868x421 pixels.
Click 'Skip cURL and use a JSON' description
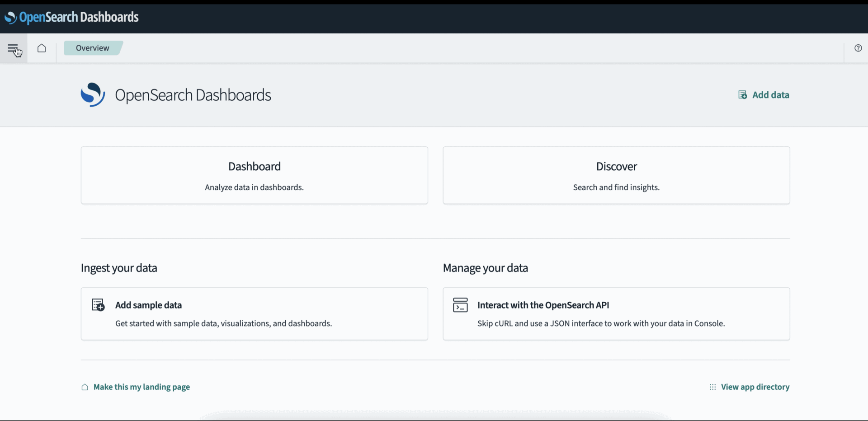(x=601, y=323)
